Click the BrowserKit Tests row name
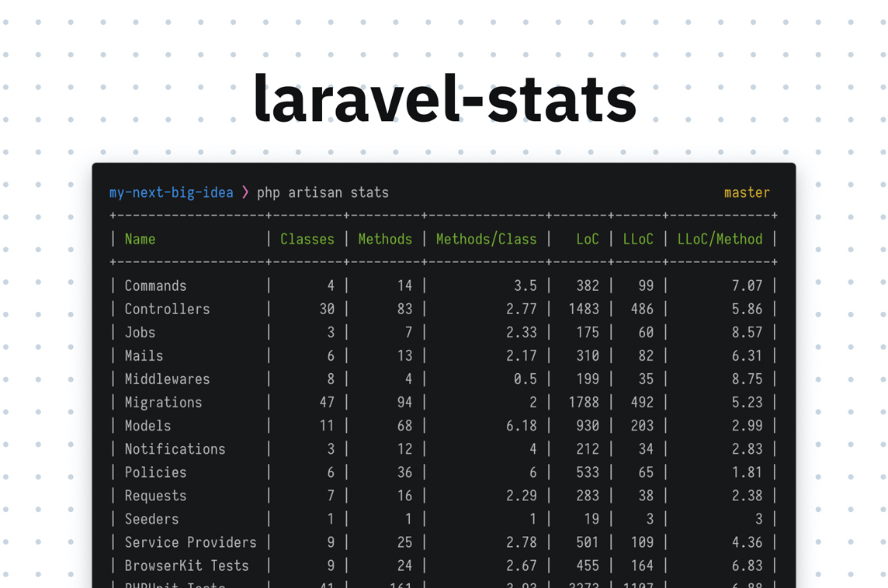Image resolution: width=888 pixels, height=588 pixels. [187, 566]
